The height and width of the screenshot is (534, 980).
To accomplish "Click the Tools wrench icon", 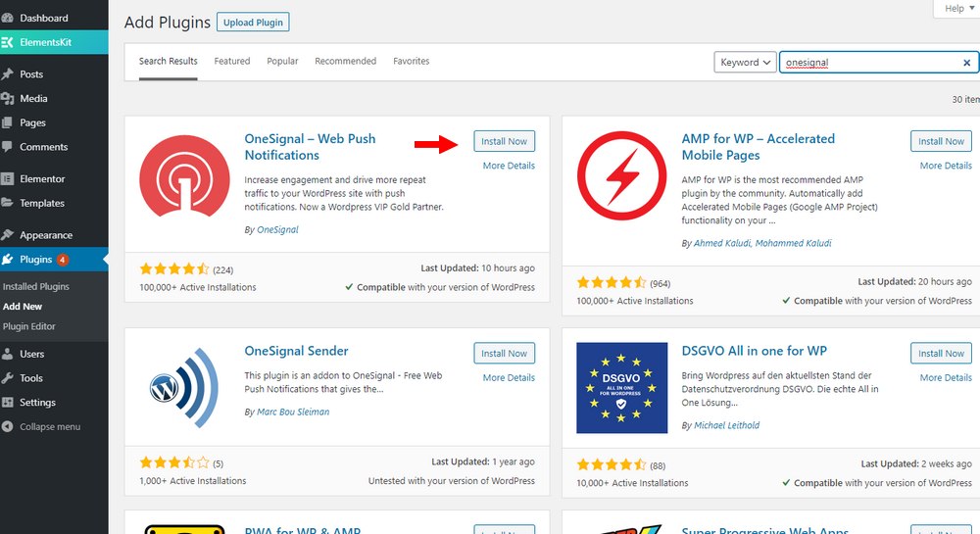I will [8, 378].
